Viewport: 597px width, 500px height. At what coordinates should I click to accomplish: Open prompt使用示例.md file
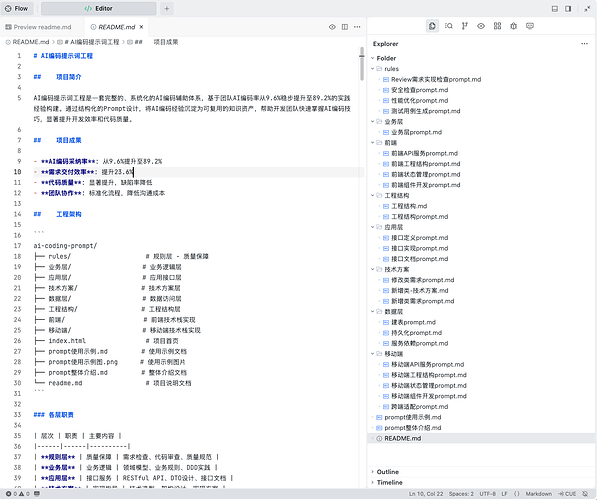(412, 417)
